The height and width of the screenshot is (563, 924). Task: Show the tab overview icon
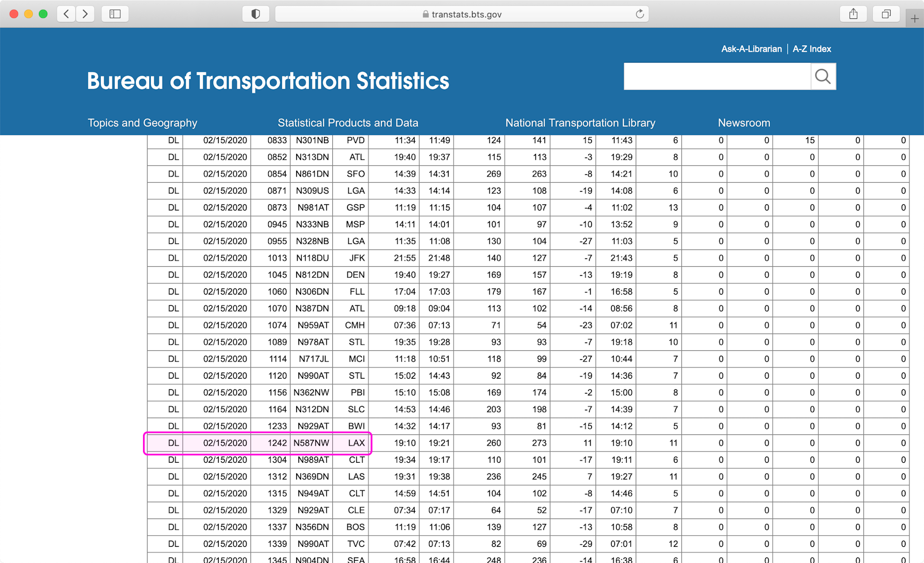pos(886,14)
